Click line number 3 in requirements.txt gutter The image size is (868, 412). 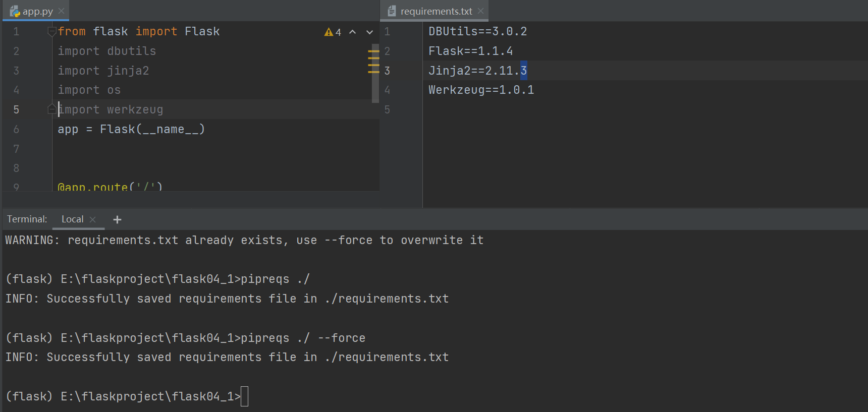[387, 71]
